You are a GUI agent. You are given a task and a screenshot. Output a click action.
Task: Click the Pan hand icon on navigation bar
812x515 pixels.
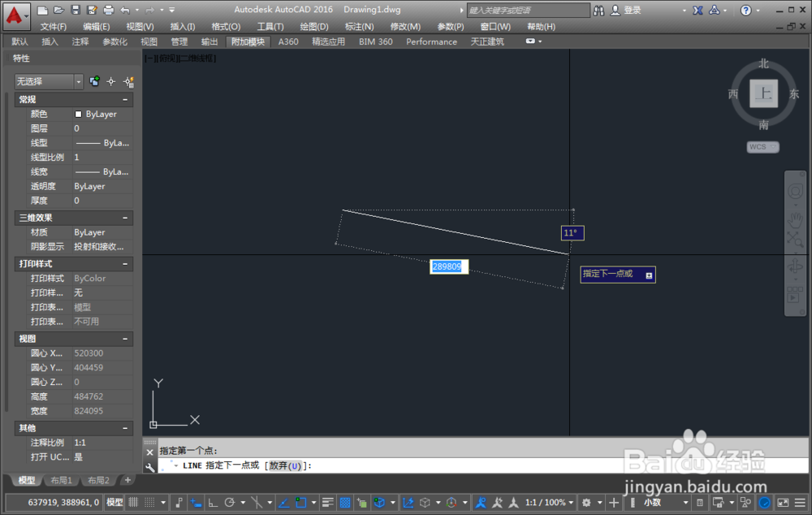coord(795,219)
